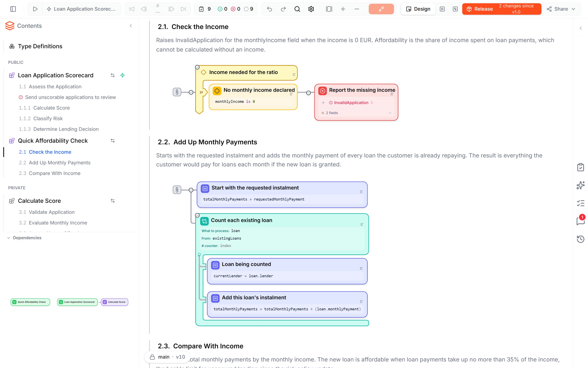Screen dimensions: 588x368
Task: Click swap arrows beside Quick Affordability Check
Action: [x=112, y=141]
